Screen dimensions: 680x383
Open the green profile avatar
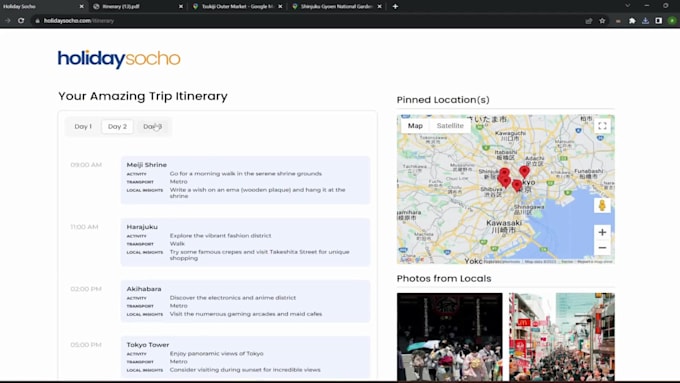(672, 20)
